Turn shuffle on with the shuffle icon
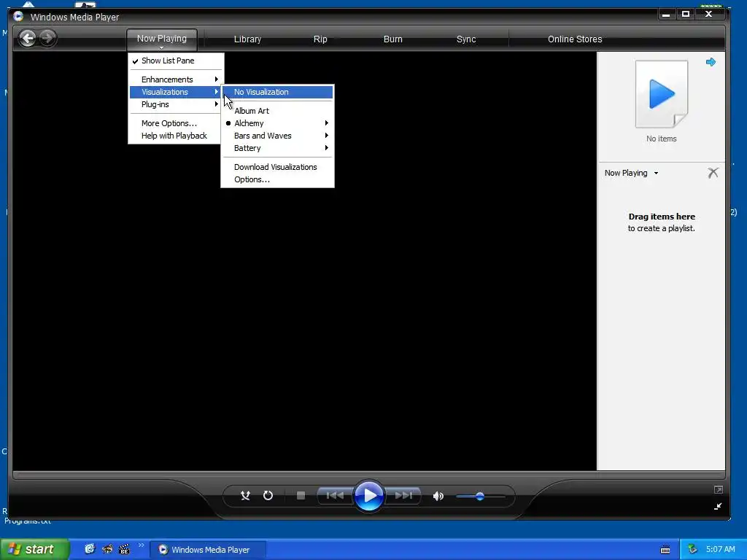747x560 pixels. (x=245, y=496)
